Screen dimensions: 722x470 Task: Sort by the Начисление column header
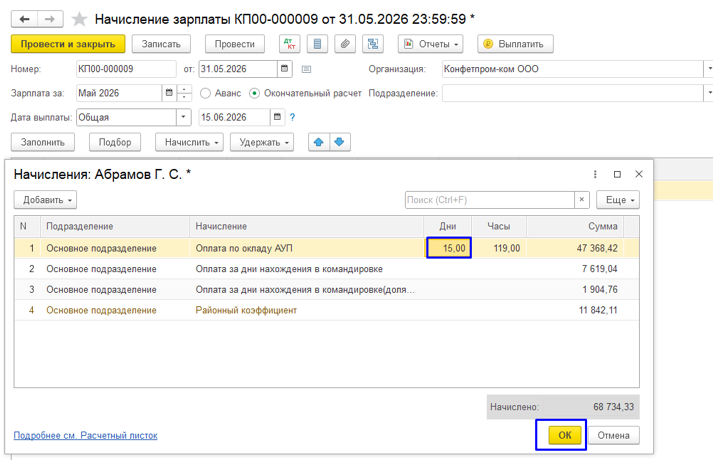tap(306, 226)
